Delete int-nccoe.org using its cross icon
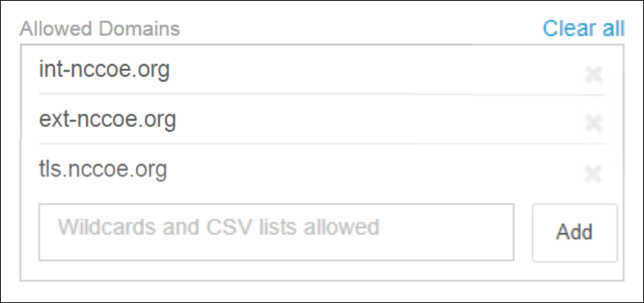The image size is (644, 303). pyautogui.click(x=593, y=74)
